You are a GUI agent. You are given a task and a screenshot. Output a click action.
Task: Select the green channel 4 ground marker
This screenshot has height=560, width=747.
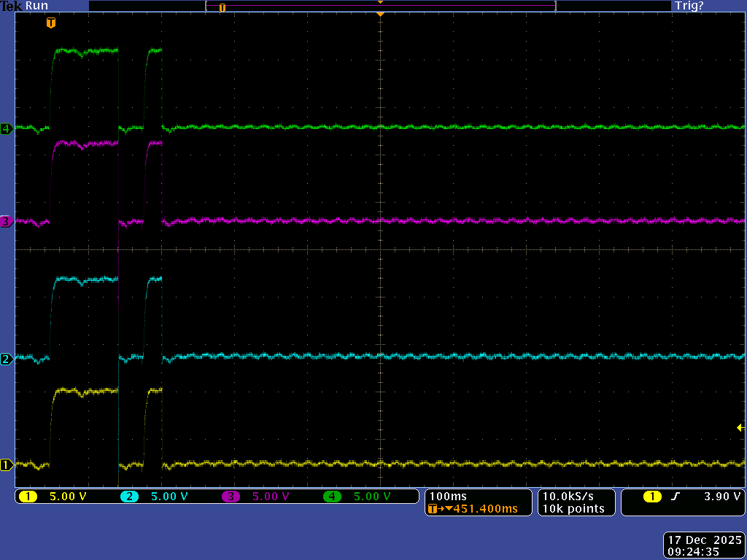[x=7, y=129]
